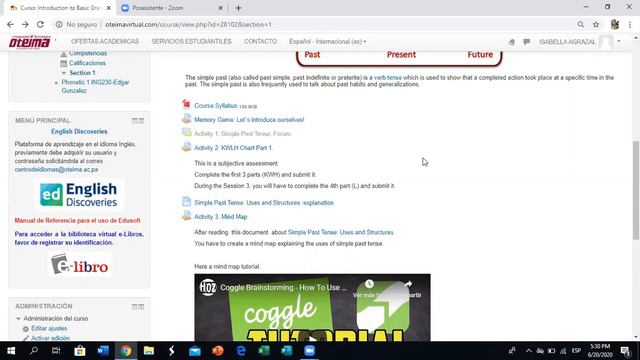Click centrodeidiomas@oteima.ac.pa email link
Screen dimensions: 640x360
56,169
